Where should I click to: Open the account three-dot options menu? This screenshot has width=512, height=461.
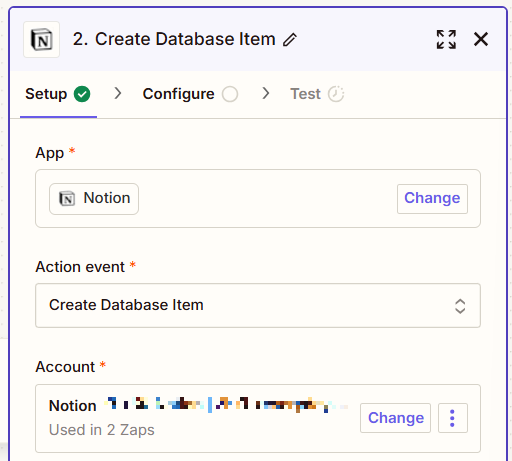coord(453,418)
